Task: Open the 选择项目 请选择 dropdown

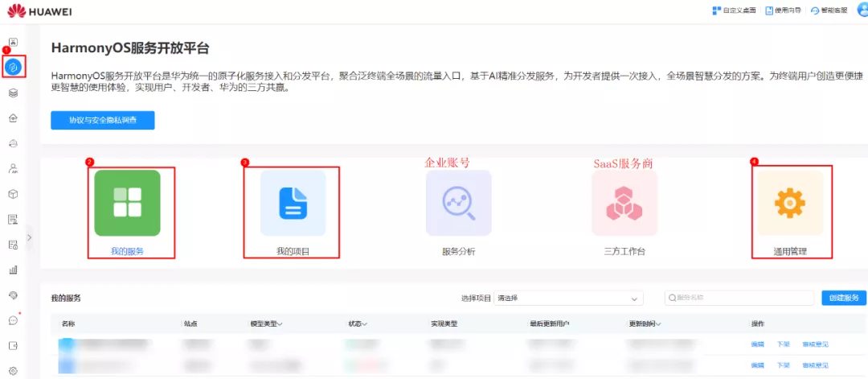Action: tap(568, 298)
